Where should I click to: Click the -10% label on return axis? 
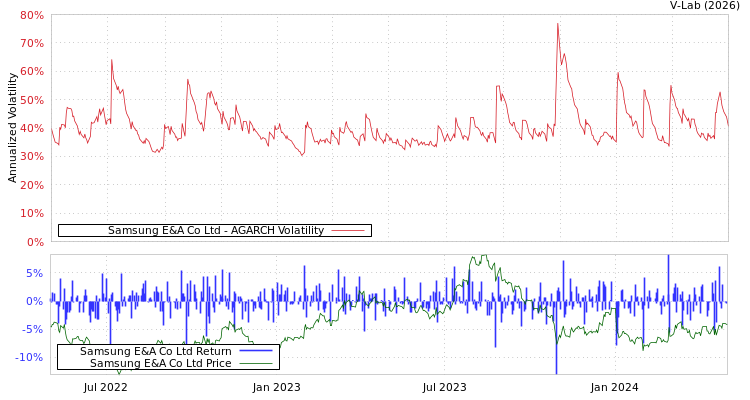tap(30, 357)
